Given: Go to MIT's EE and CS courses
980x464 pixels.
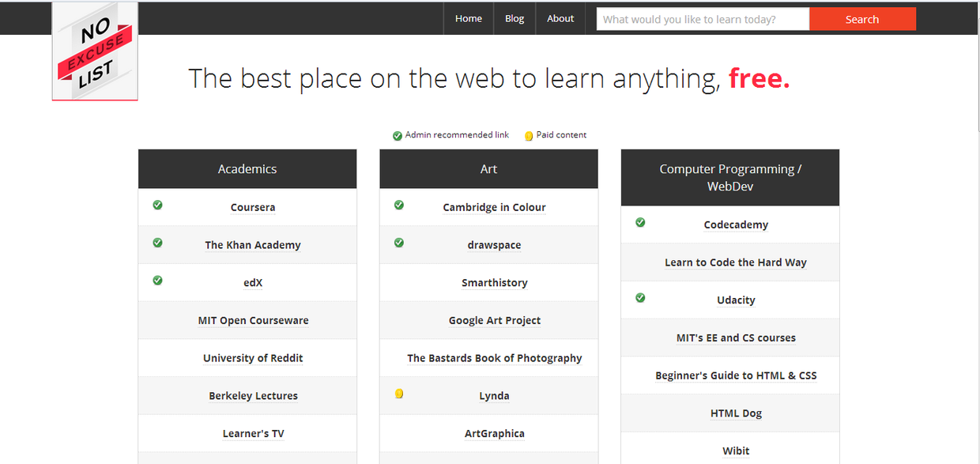Looking at the screenshot, I should tap(736, 338).
